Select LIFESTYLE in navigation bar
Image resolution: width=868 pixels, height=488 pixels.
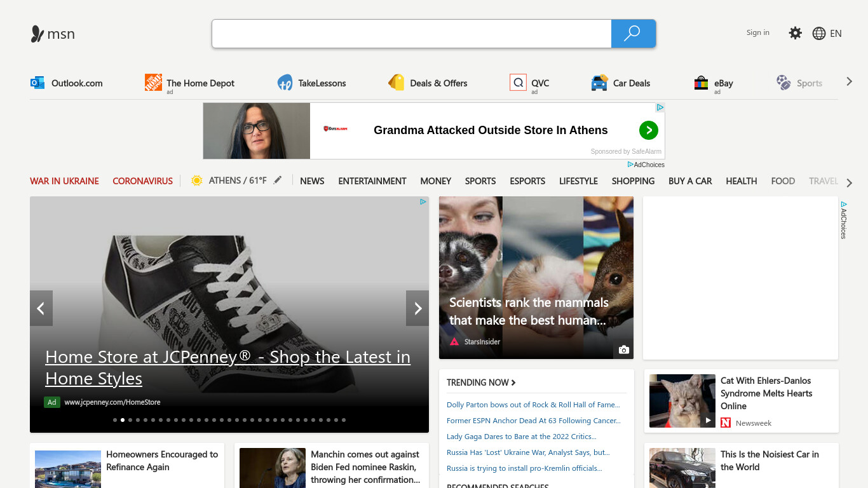pyautogui.click(x=578, y=181)
